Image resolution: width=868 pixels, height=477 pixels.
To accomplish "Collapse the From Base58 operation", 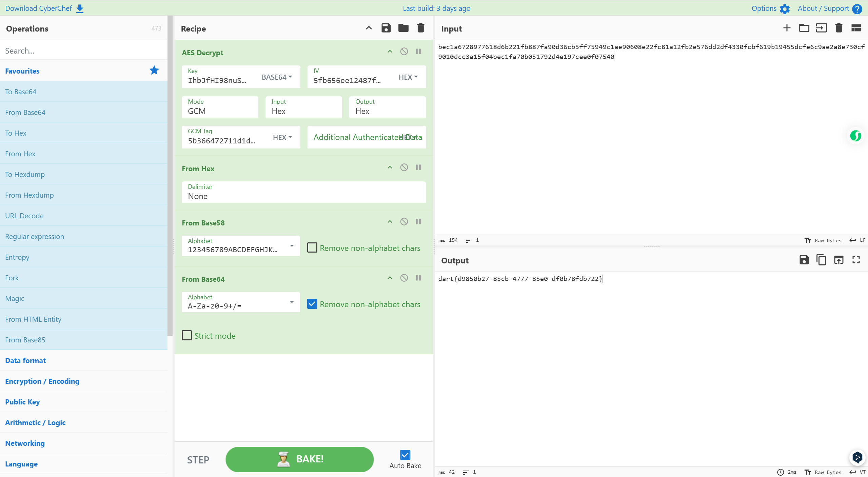I will [390, 222].
